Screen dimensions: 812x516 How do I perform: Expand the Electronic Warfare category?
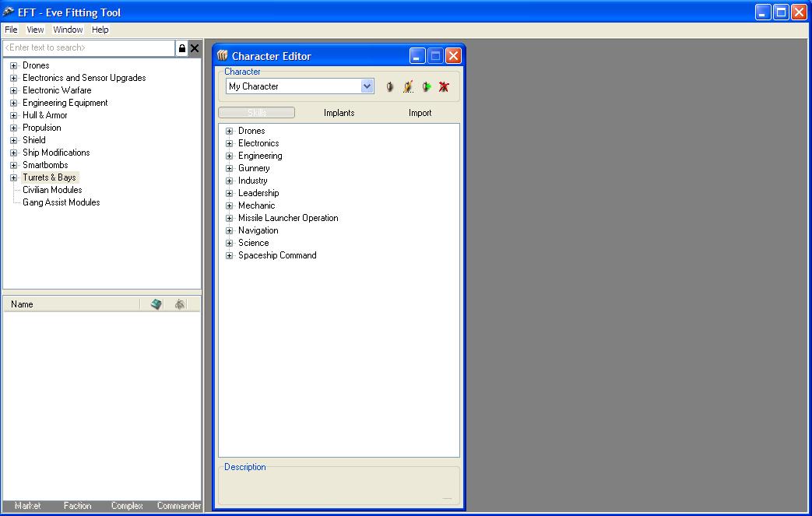14,90
